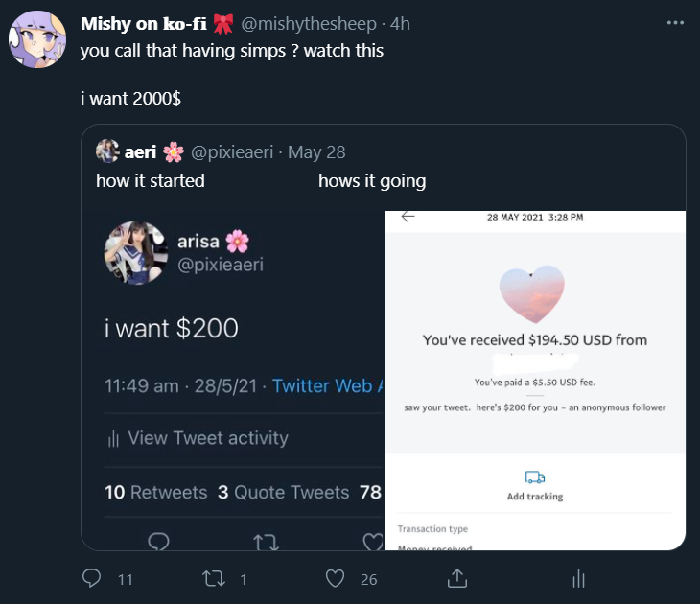Click the back arrow in receipt screenshot
The width and height of the screenshot is (700, 604).
coord(408,217)
